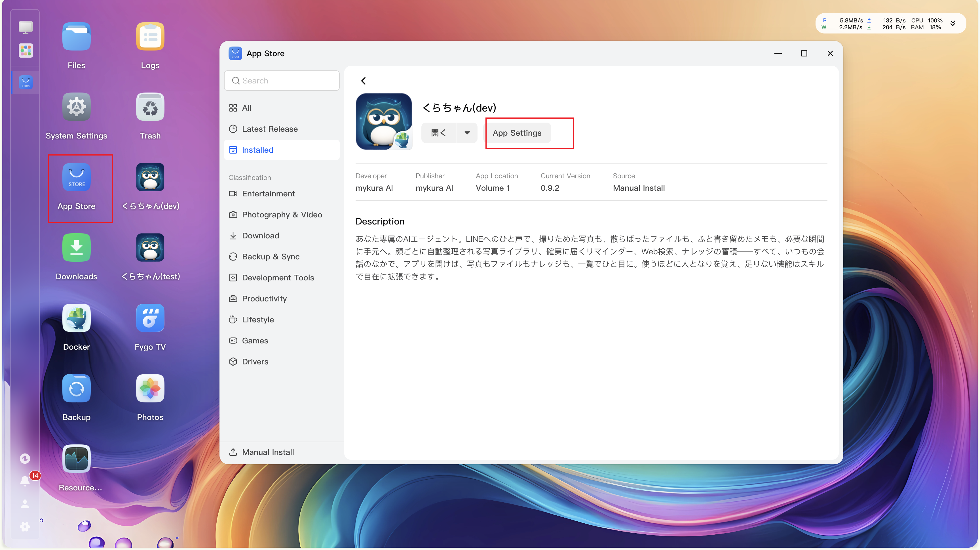980x550 pixels.
Task: Browse the Lifestyle classification
Action: click(282, 320)
